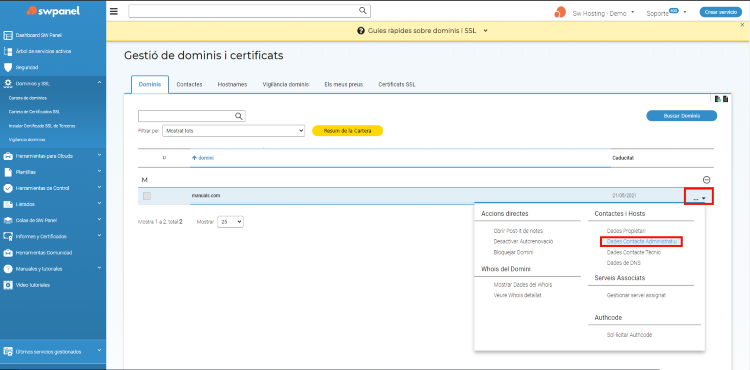Click the Herramientas de Control check icon

pos(8,188)
